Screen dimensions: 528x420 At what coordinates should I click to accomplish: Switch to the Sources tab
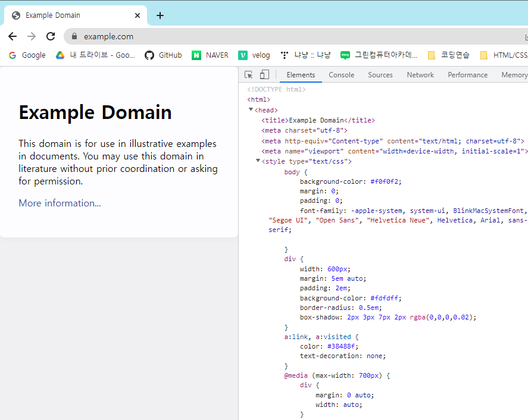[380, 75]
